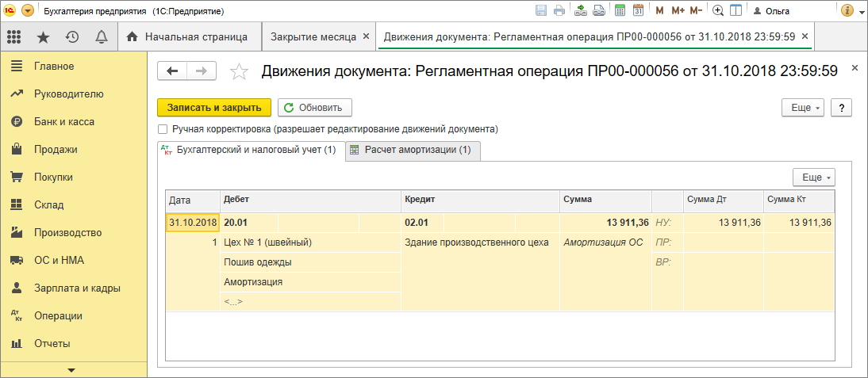This screenshot has height=378, width=868.
Task: Open the 1C main menu dropdown arrow
Action: click(28, 11)
